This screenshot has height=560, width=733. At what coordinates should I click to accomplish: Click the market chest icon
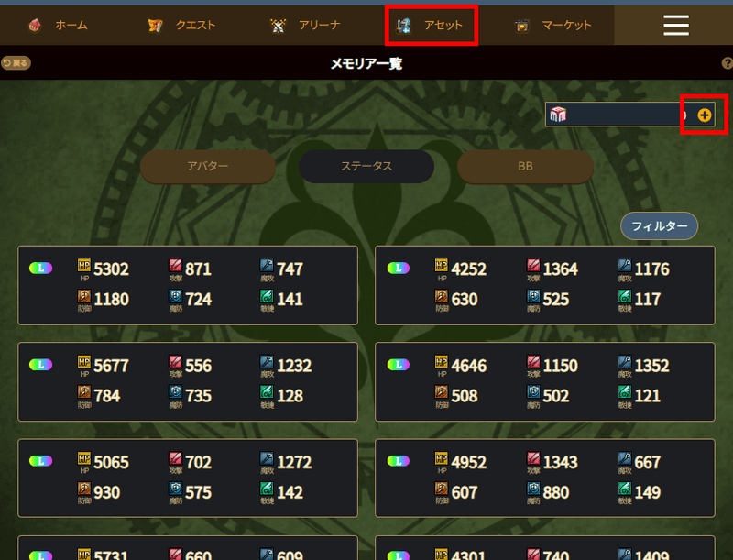521,26
